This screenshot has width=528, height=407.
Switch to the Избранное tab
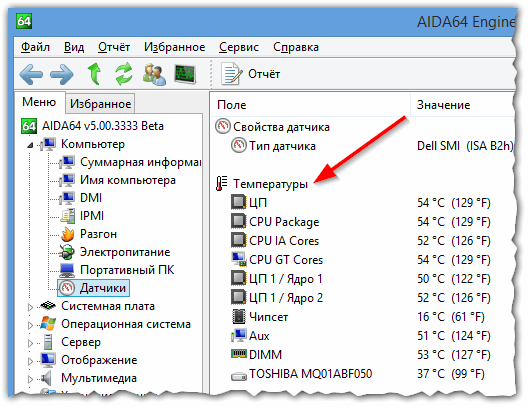click(x=100, y=104)
